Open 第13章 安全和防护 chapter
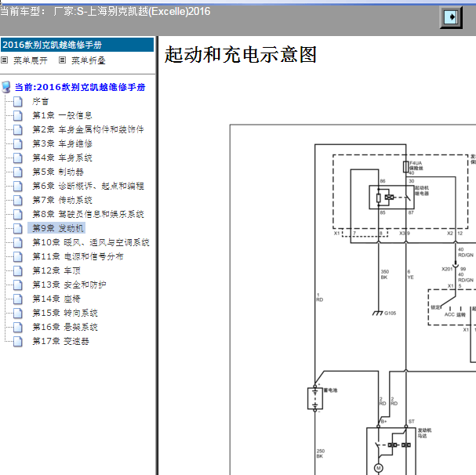Viewport: 476px width, 475px height. pyautogui.click(x=69, y=285)
